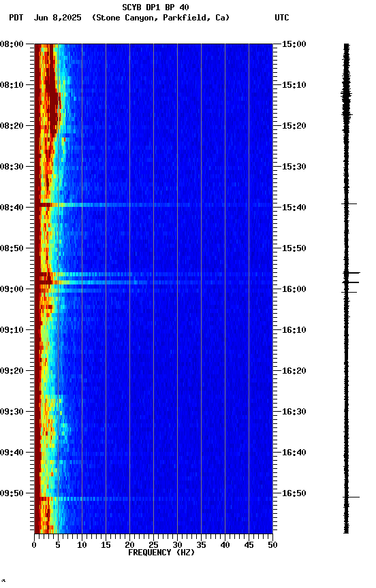
Task: Click the '08:50' PDT time label
Action: point(12,248)
